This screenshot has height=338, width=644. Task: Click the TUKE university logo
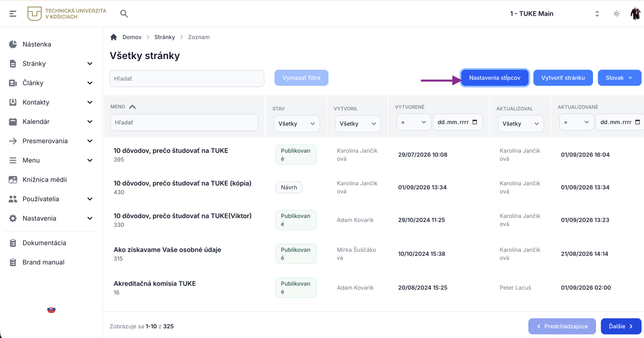point(67,14)
